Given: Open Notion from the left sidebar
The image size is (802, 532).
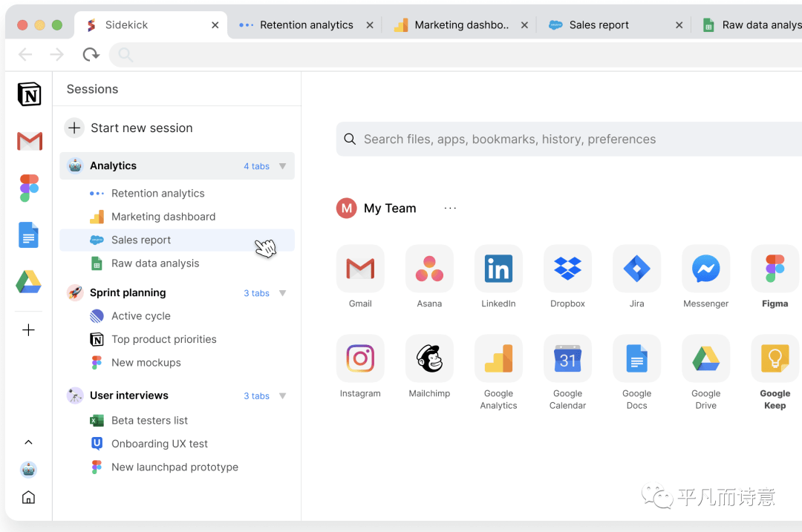Looking at the screenshot, I should (29, 94).
